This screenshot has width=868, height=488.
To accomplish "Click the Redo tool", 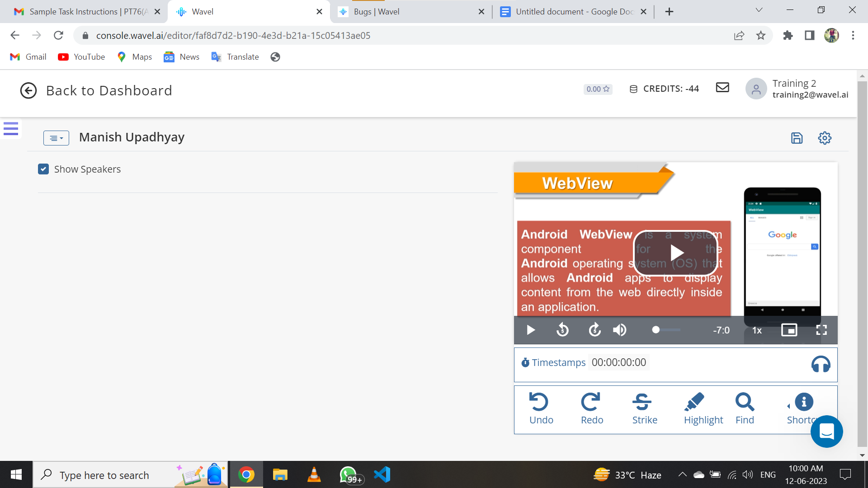I will pyautogui.click(x=591, y=408).
